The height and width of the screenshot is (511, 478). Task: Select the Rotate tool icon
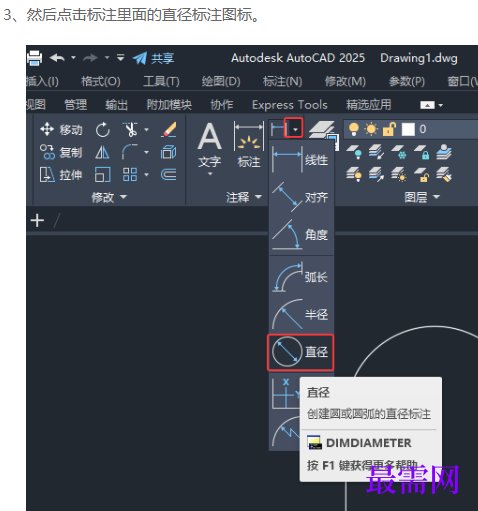click(x=103, y=130)
